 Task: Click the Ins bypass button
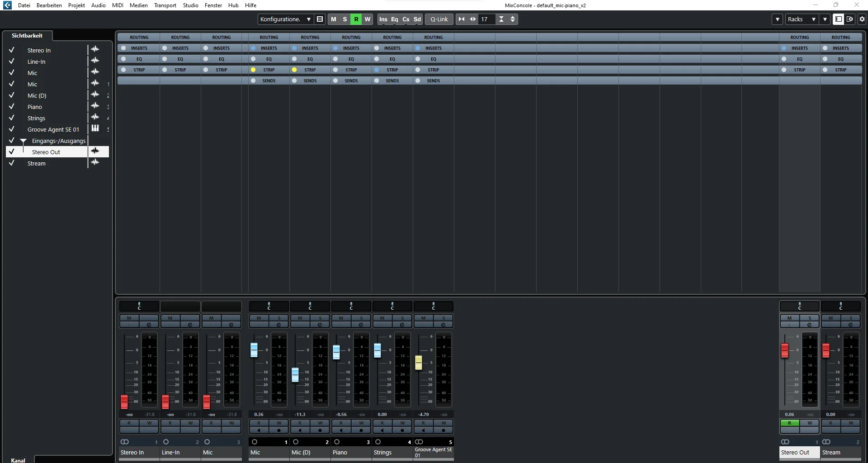[383, 19]
